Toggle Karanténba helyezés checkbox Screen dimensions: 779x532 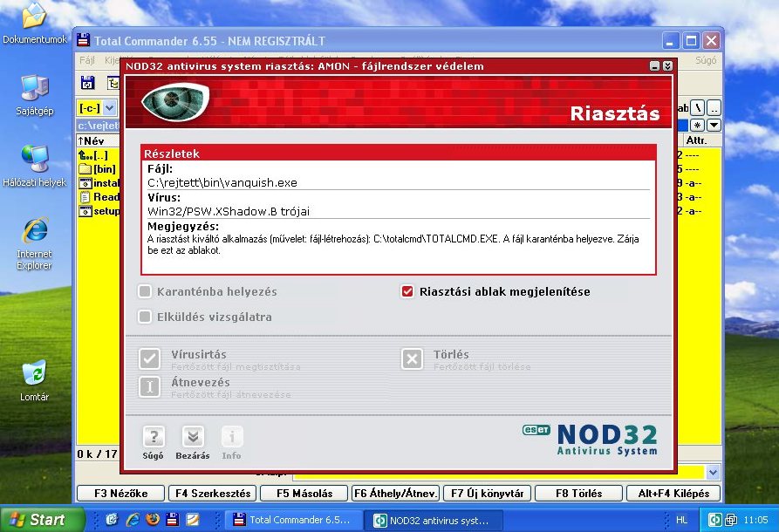pyautogui.click(x=145, y=291)
